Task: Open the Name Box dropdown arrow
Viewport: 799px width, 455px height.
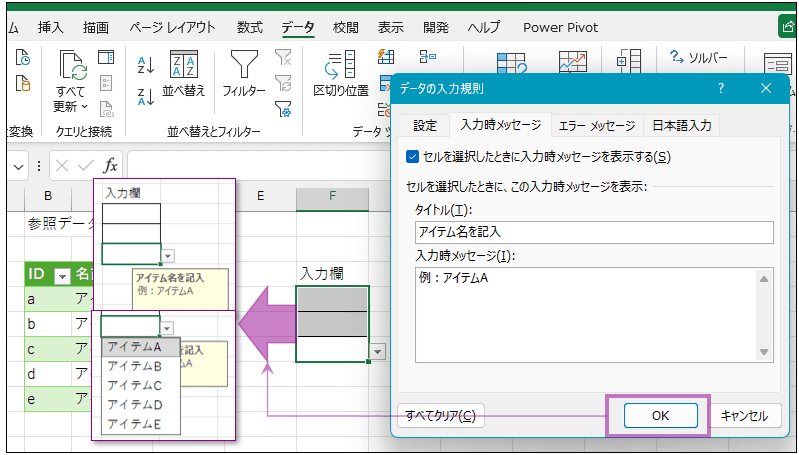Action: tap(18, 167)
